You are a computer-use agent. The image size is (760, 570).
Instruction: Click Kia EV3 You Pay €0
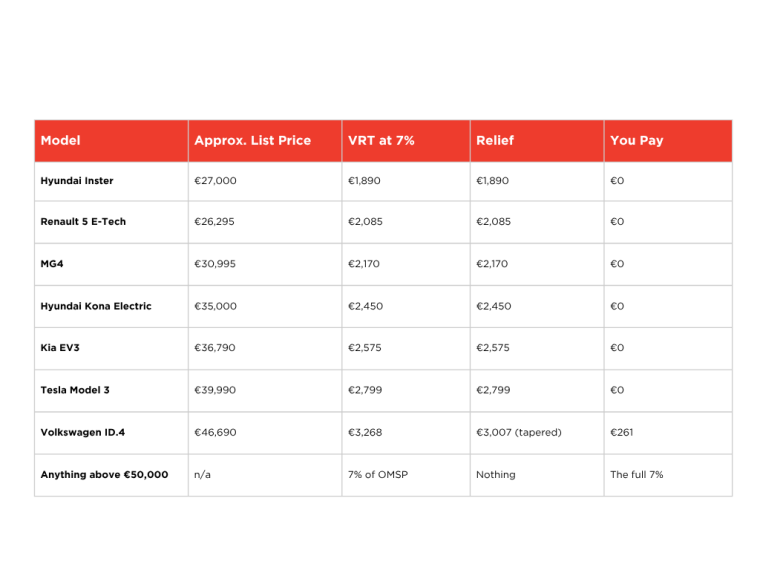(x=617, y=348)
